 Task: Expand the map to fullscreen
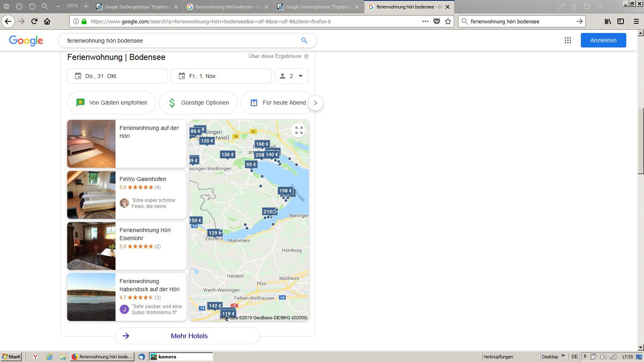299,130
